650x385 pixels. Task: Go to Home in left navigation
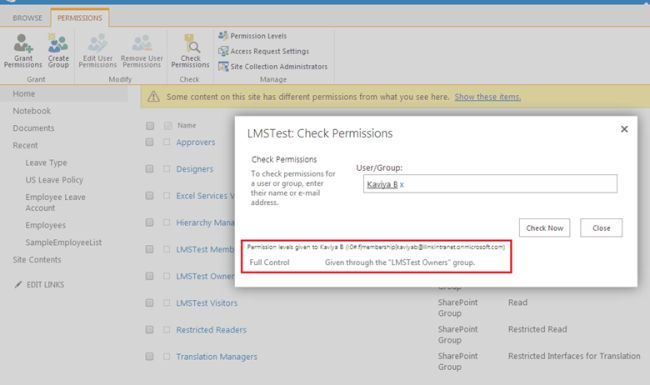(x=24, y=94)
